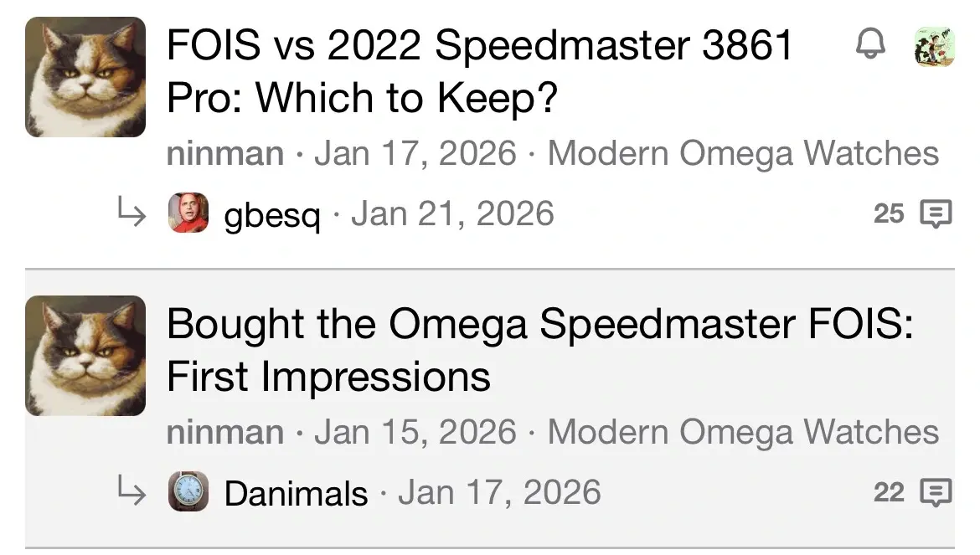Go to Modern Omega Watches forum from second thread

point(743,432)
